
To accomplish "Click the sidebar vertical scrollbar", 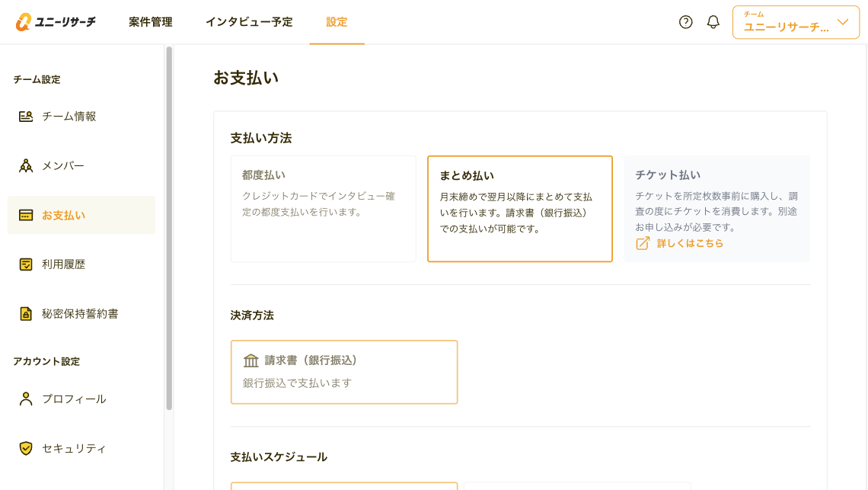I will tap(169, 229).
